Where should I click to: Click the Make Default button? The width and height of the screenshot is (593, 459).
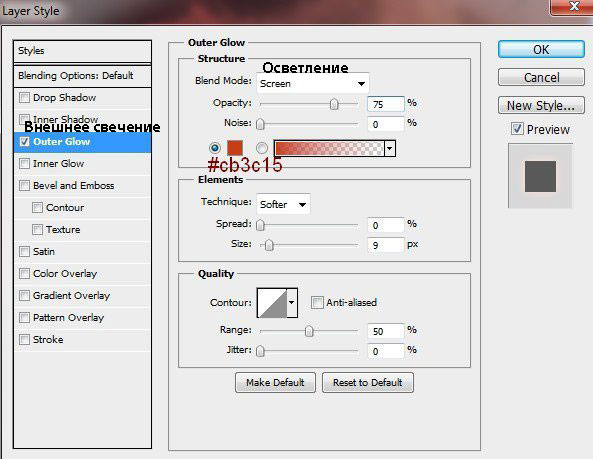[275, 383]
